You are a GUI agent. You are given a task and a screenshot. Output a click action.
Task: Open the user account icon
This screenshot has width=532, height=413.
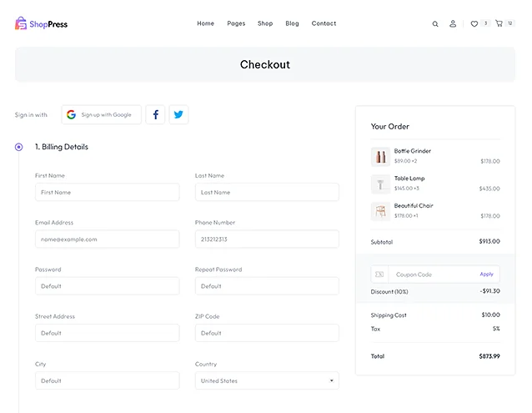click(x=453, y=23)
